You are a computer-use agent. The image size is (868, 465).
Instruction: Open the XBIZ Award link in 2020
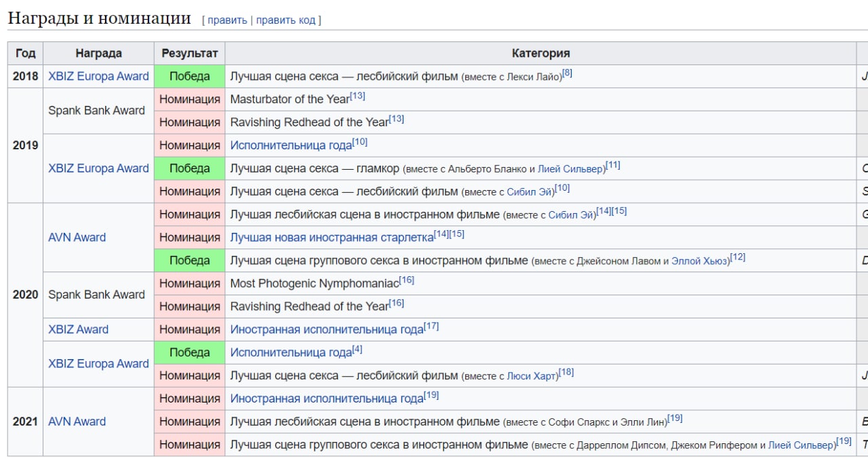[x=78, y=329]
